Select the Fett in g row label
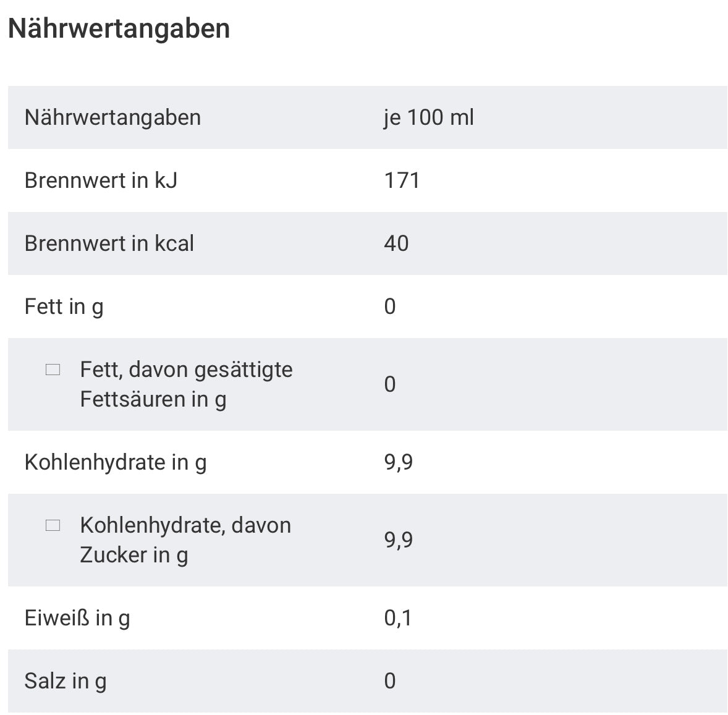The height and width of the screenshot is (715, 728). pos(64,307)
